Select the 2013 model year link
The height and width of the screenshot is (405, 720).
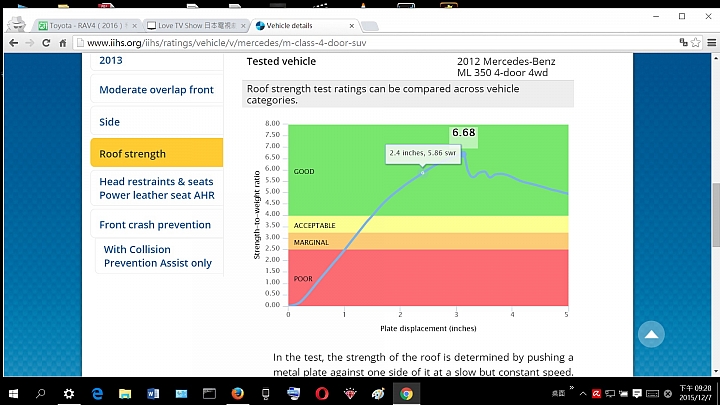coord(111,60)
